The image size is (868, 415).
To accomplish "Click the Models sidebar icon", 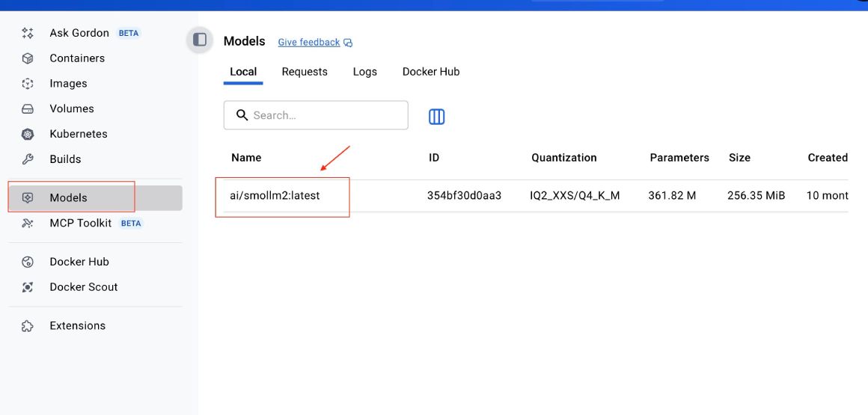I will pos(28,198).
